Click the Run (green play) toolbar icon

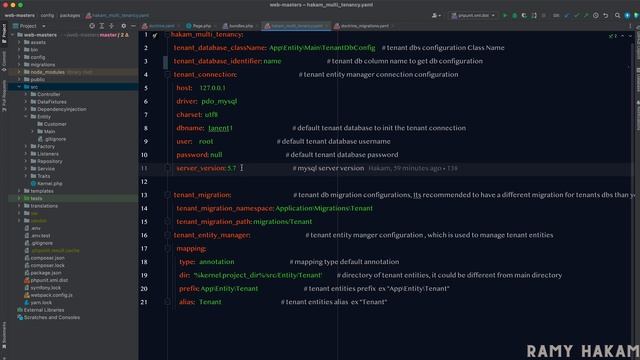pyautogui.click(x=504, y=16)
